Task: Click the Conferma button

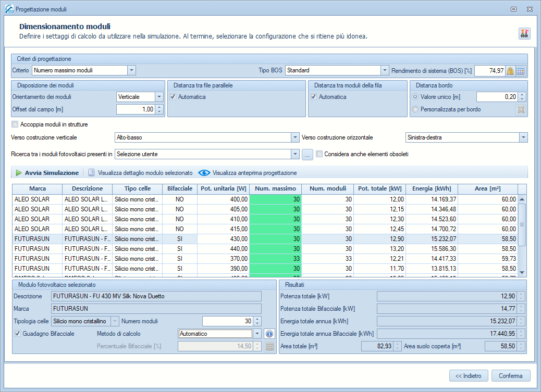Action: pos(510,375)
